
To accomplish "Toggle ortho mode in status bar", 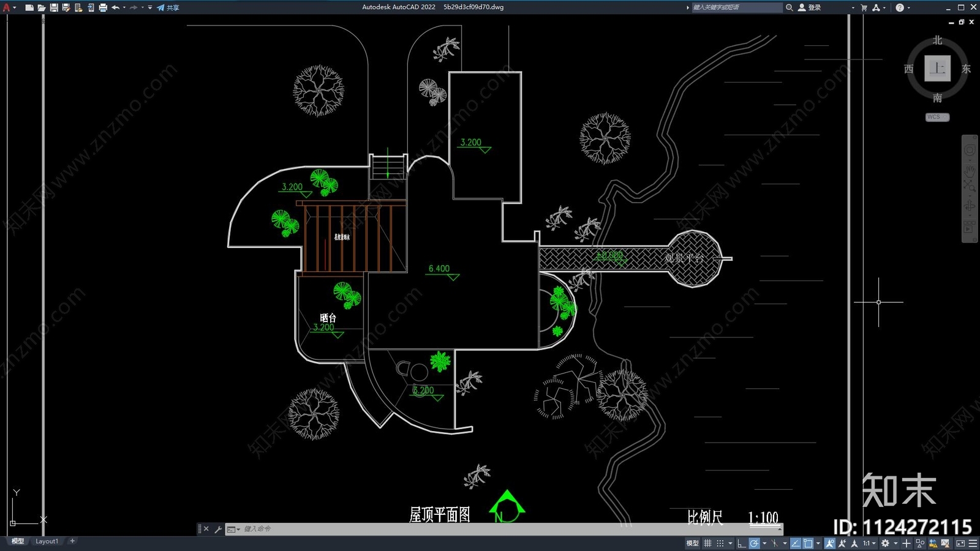I will [x=741, y=543].
